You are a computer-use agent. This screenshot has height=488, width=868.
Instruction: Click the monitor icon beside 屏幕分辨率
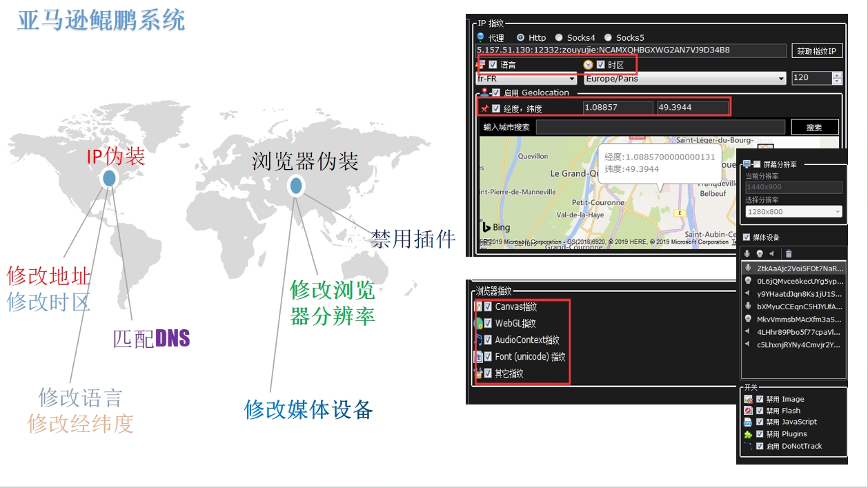pos(747,164)
